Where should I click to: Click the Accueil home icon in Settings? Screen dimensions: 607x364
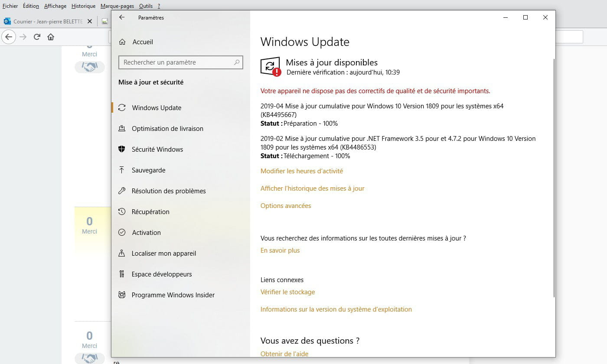tap(122, 42)
